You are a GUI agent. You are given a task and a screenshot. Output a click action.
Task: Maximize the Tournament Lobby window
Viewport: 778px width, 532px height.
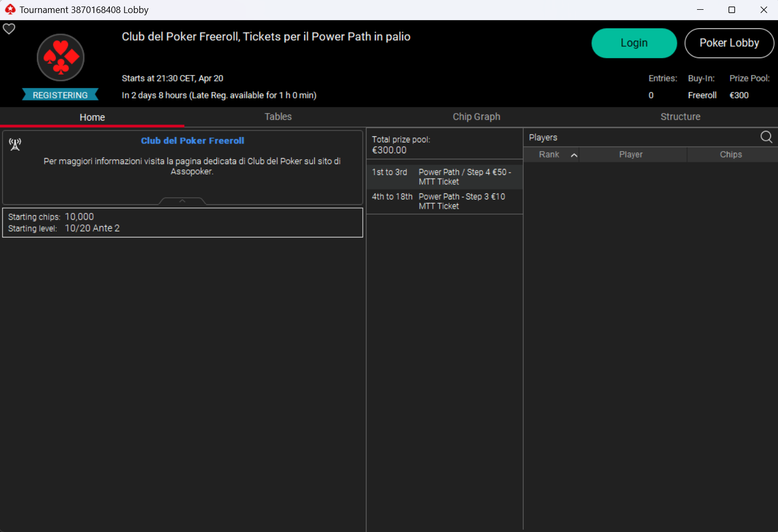[732, 10]
